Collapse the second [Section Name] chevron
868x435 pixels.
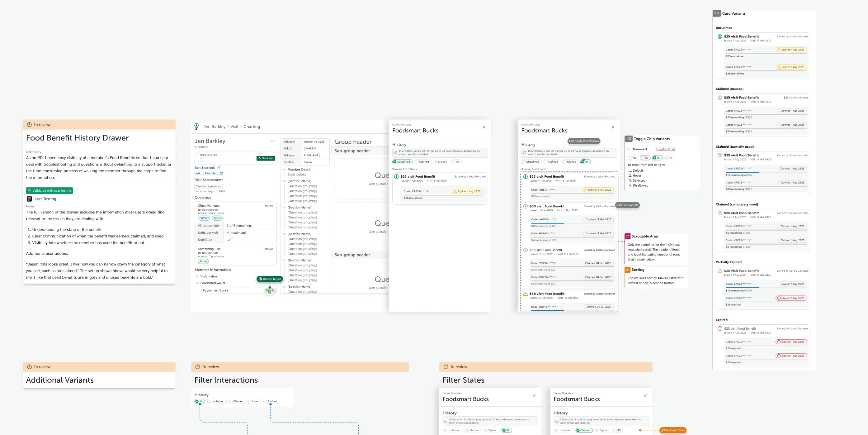pos(284,208)
